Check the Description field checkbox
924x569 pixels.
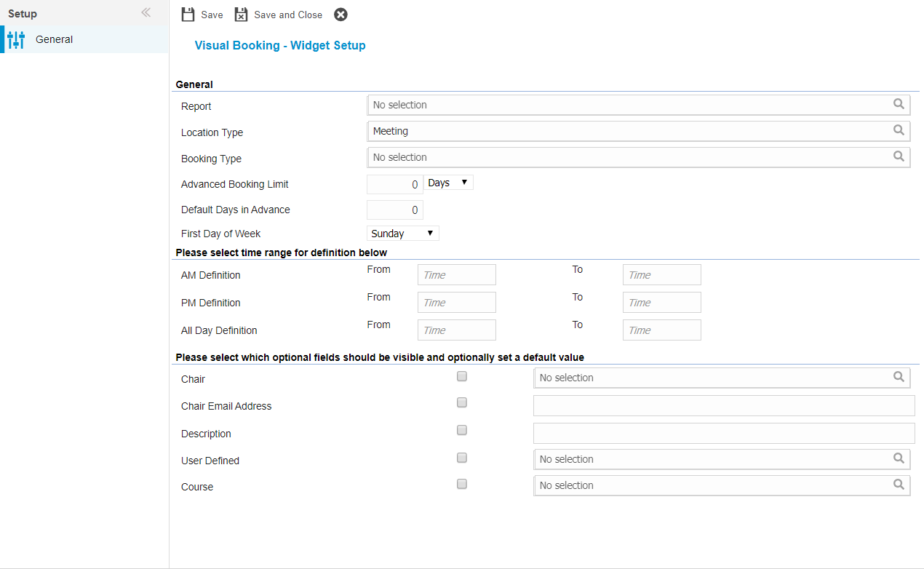(462, 431)
